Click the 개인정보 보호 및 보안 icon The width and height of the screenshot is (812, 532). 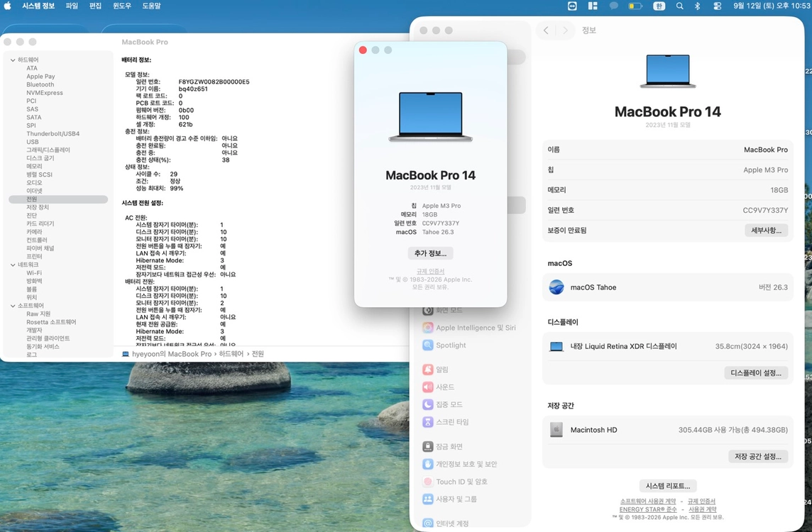[428, 464]
